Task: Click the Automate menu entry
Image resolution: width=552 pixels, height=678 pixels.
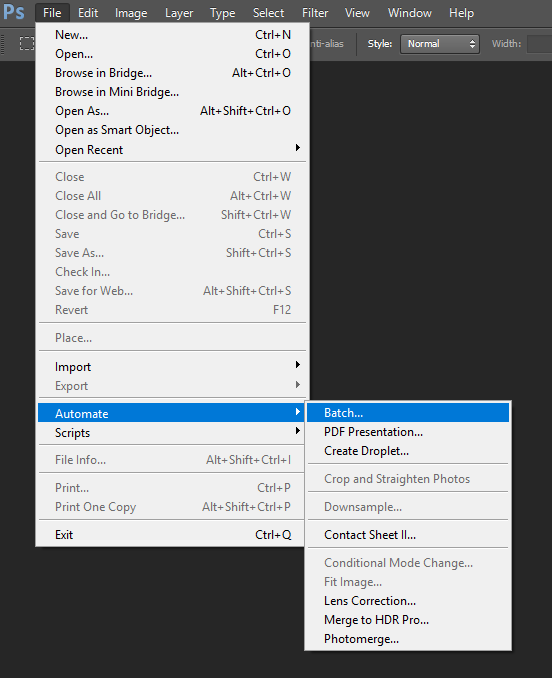Action: click(x=172, y=413)
